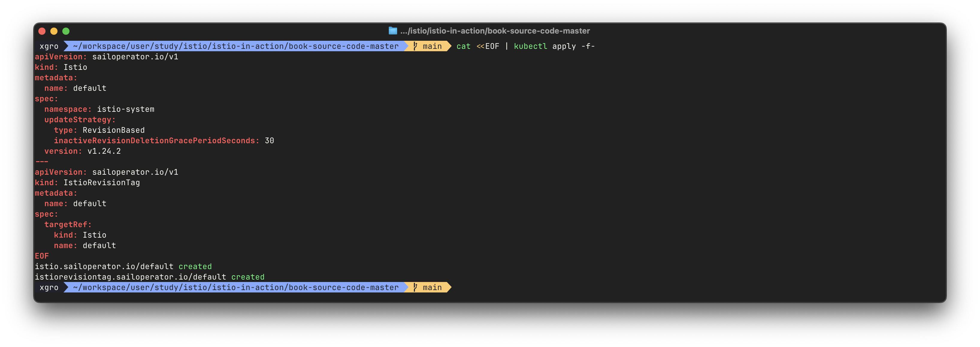Click the blue folder icon in title bar

tap(393, 31)
